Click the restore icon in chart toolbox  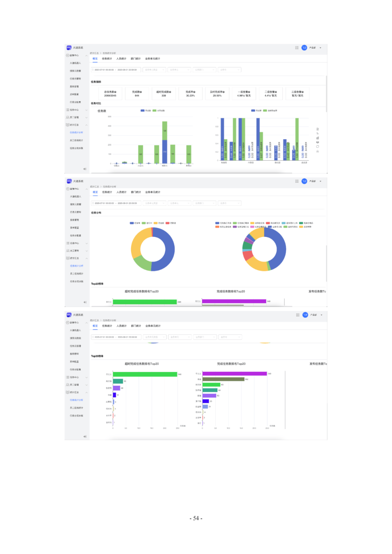click(318, 147)
